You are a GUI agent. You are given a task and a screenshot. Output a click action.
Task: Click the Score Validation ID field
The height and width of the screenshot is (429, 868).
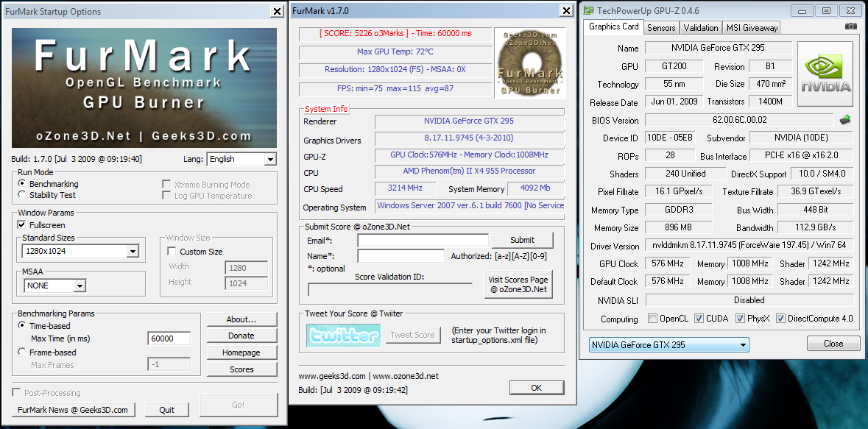pyautogui.click(x=390, y=290)
